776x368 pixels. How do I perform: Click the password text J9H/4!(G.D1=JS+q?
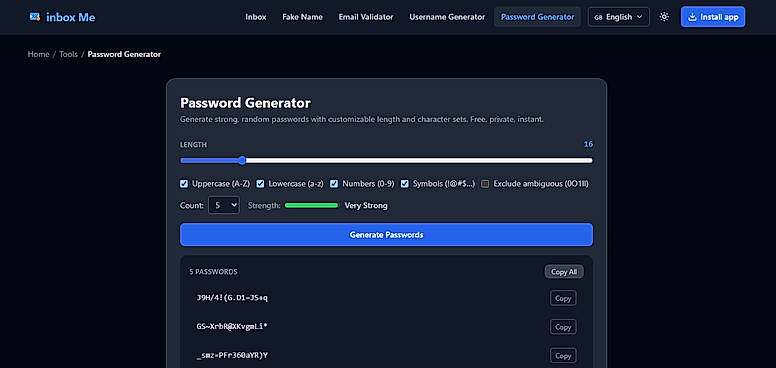(232, 298)
